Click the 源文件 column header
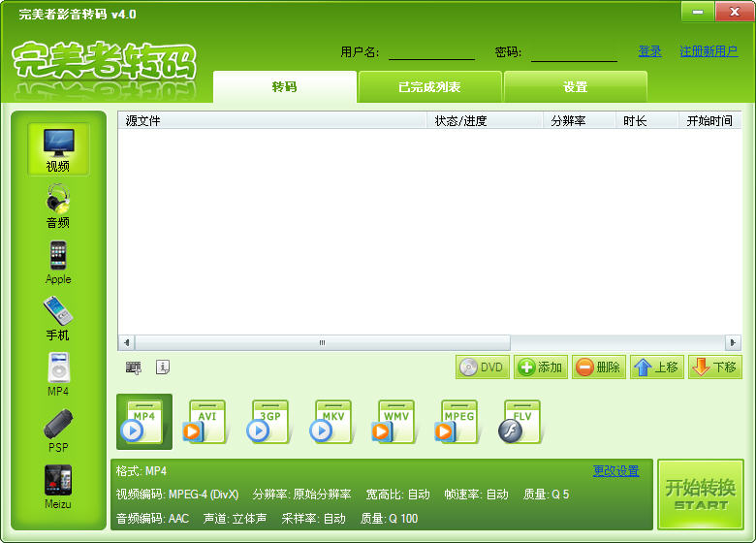The height and width of the screenshot is (543, 756). [272, 120]
